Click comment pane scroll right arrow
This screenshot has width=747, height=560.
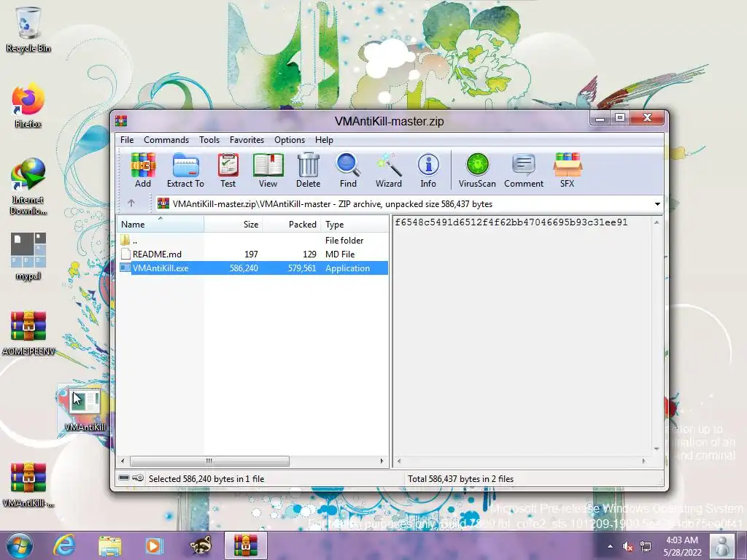point(643,461)
